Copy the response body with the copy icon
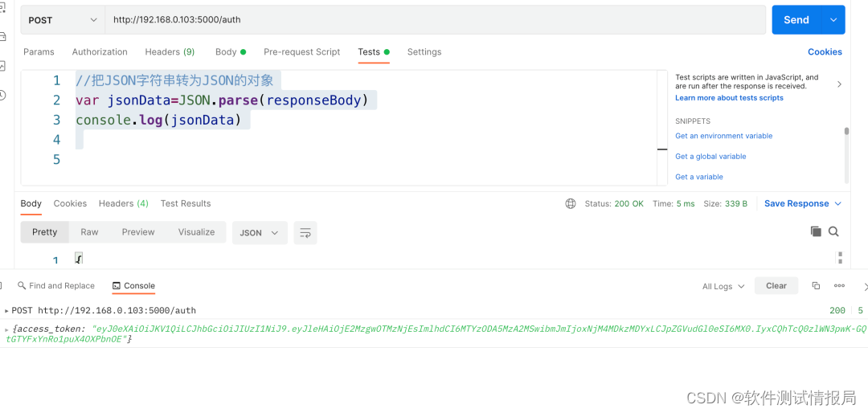868x413 pixels. [816, 231]
